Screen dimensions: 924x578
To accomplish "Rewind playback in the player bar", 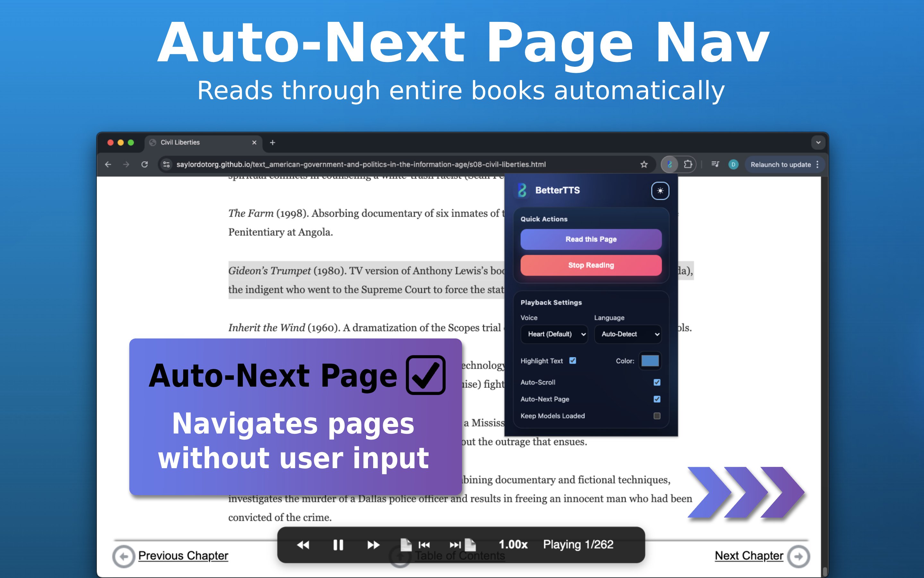I will tap(303, 545).
